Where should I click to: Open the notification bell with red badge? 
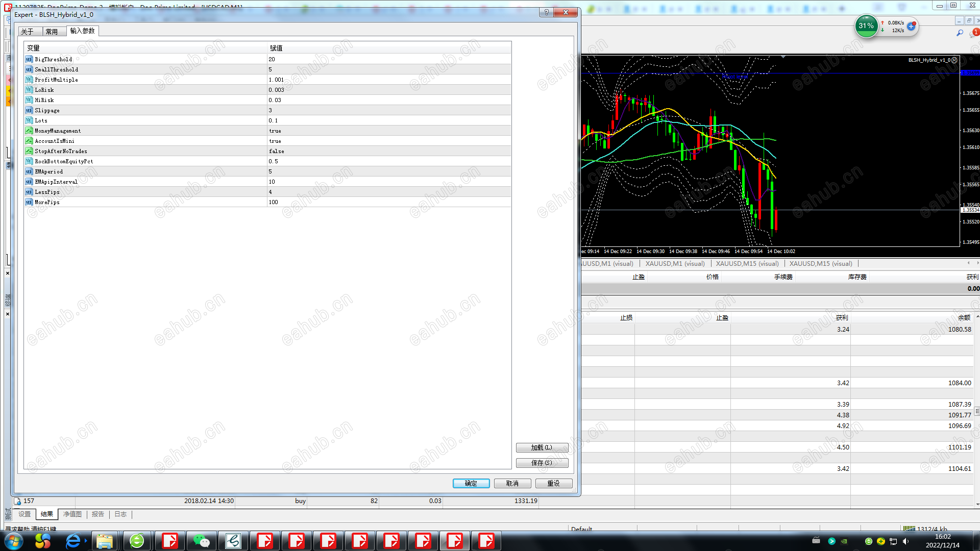click(974, 33)
